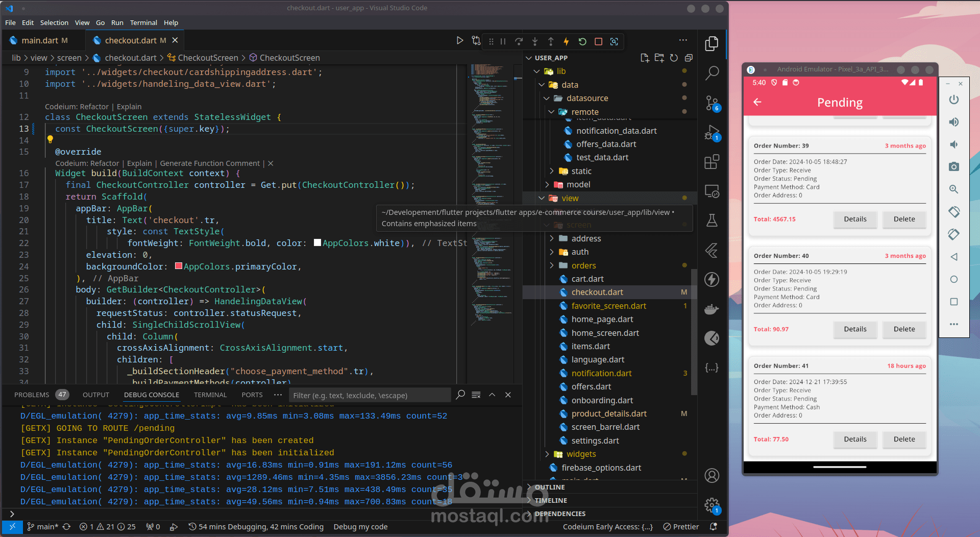Click the main* git branch indicator
980x537 pixels.
[x=42, y=527]
